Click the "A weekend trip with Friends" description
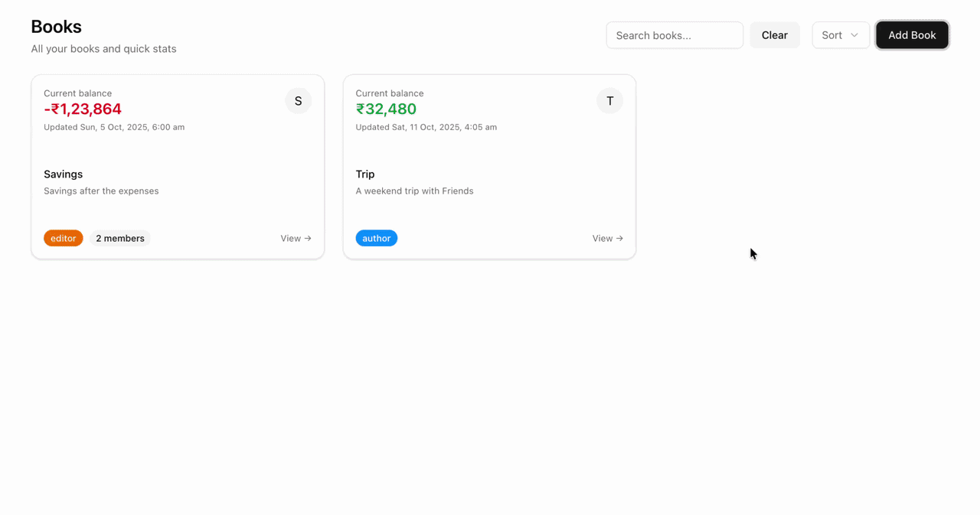The height and width of the screenshot is (515, 980). click(414, 191)
